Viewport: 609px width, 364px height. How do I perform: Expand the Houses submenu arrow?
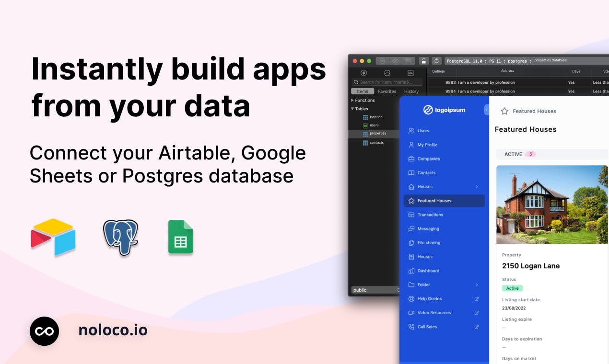pyautogui.click(x=477, y=187)
